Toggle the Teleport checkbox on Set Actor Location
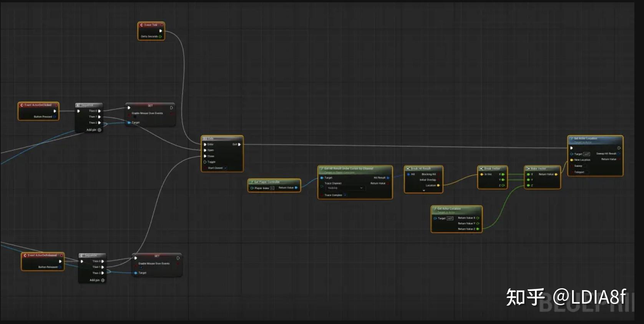644x324 pixels. click(588, 172)
